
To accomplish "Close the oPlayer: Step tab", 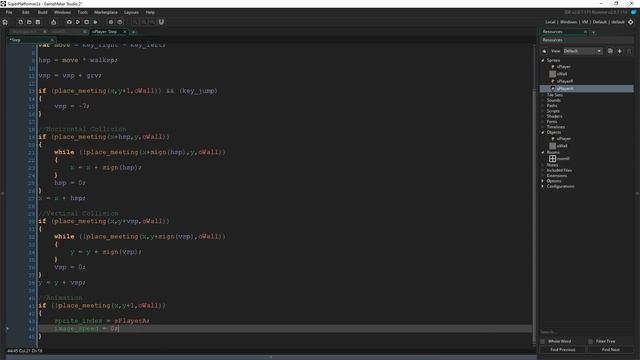I will pos(124,31).
